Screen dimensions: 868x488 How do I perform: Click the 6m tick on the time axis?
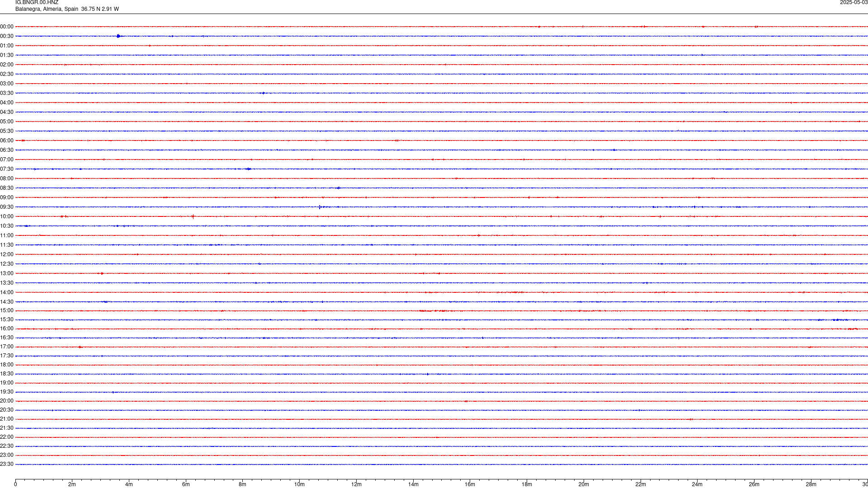tap(186, 484)
